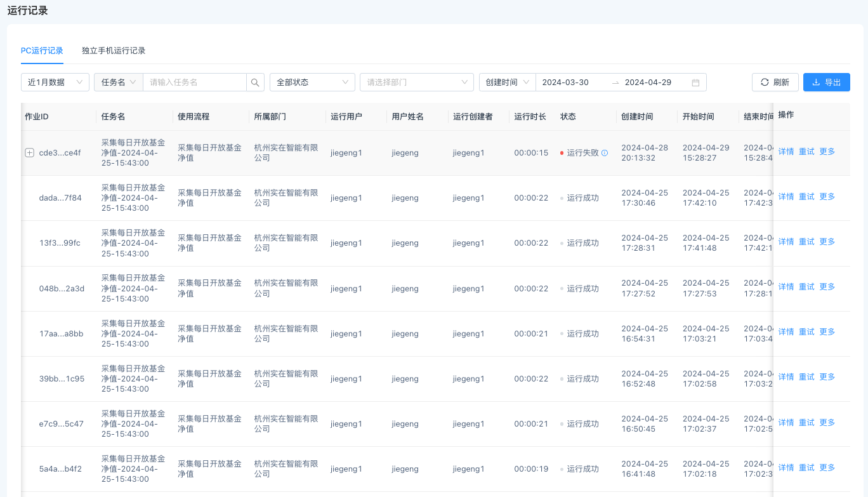Open 详情 for job cde3...ce4f
The image size is (868, 497).
[x=786, y=152]
